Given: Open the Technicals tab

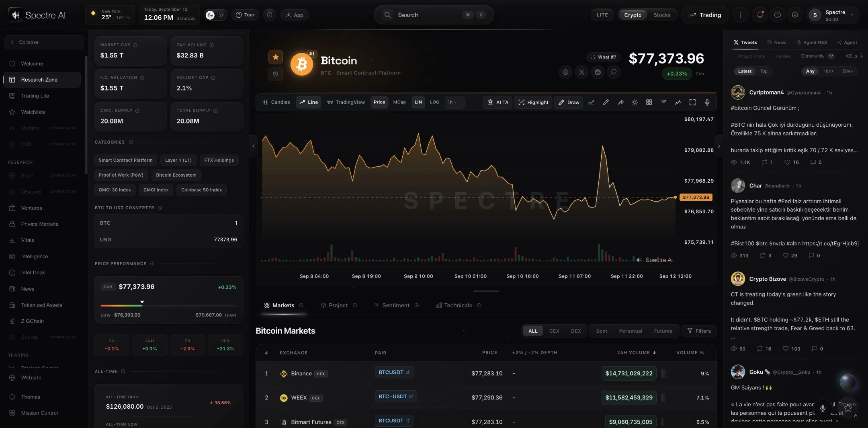Looking at the screenshot, I should [458, 305].
